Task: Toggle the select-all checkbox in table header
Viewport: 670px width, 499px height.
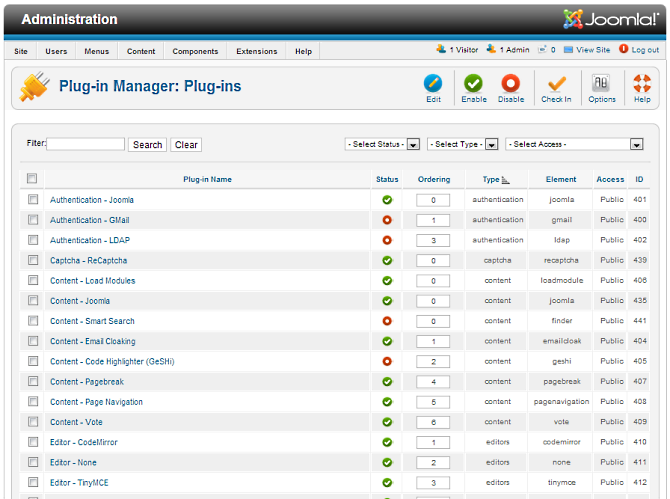Action: click(32, 178)
